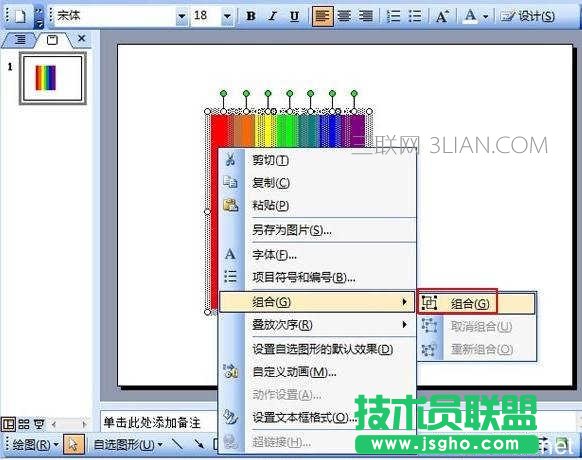Click the Regroup icon in the submenu
582x460 pixels.
point(430,350)
